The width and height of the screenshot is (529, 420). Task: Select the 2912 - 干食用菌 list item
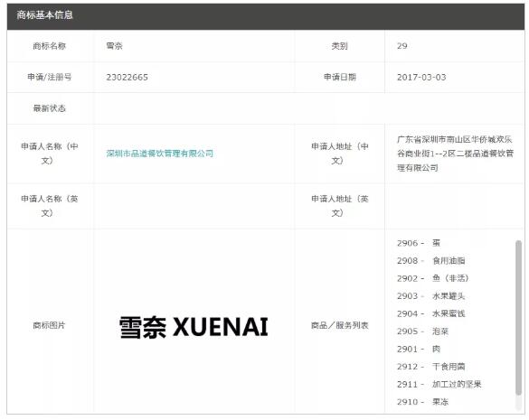point(431,367)
